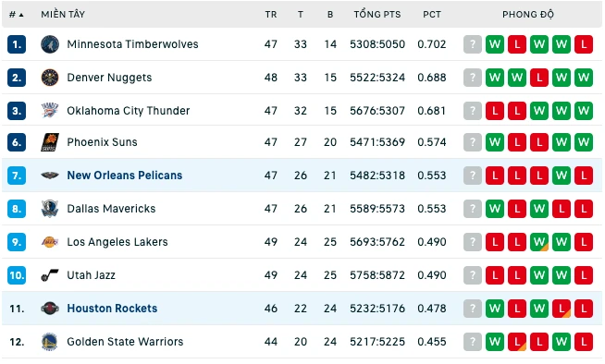
Task: Click the Oklahoma City Thunder logo
Action: click(50, 111)
